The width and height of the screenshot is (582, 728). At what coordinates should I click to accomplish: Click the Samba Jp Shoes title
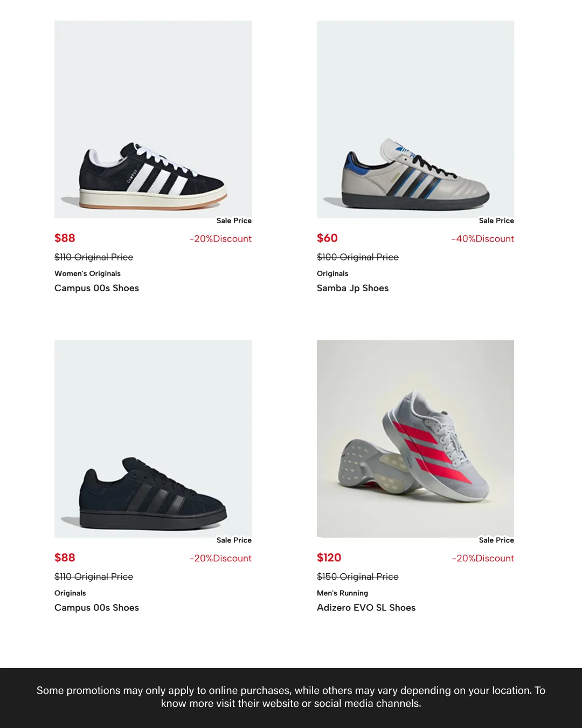[352, 288]
